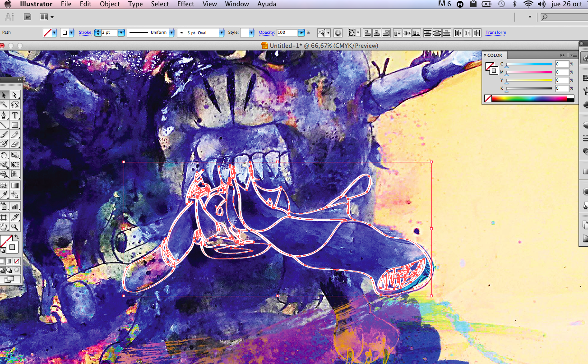Select the Lasso tool
Viewport: 588px width, 364px height.
pos(14,105)
